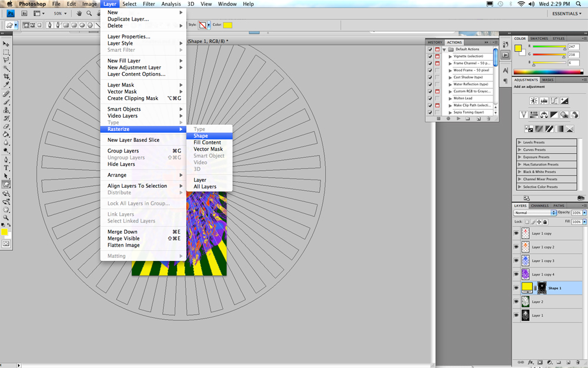
Task: Select the Clone Stamp tool
Action: 6,110
